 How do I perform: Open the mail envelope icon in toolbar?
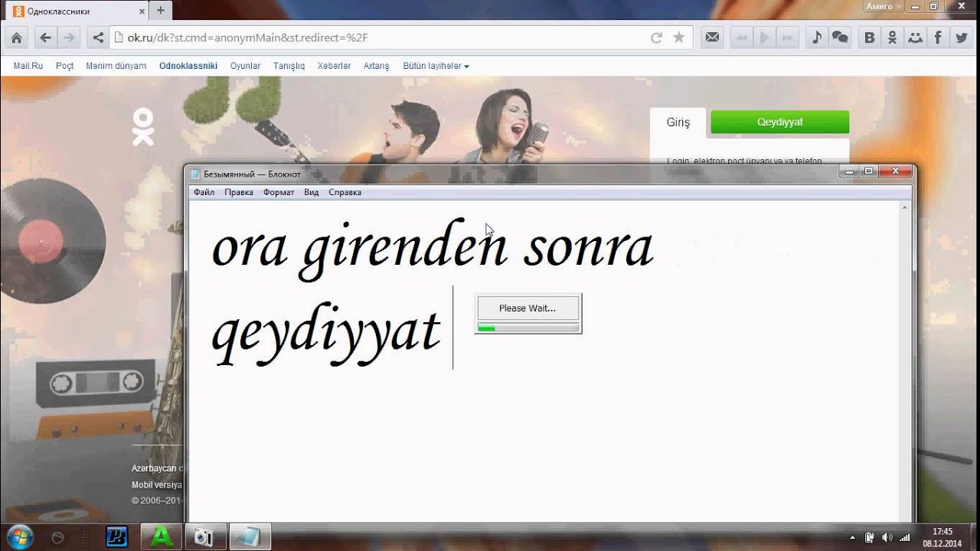click(x=713, y=37)
